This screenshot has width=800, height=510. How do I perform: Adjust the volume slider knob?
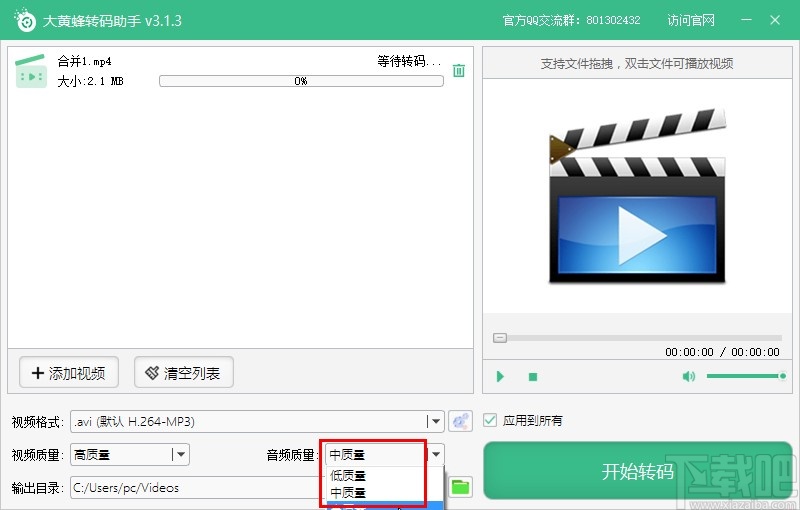click(783, 376)
